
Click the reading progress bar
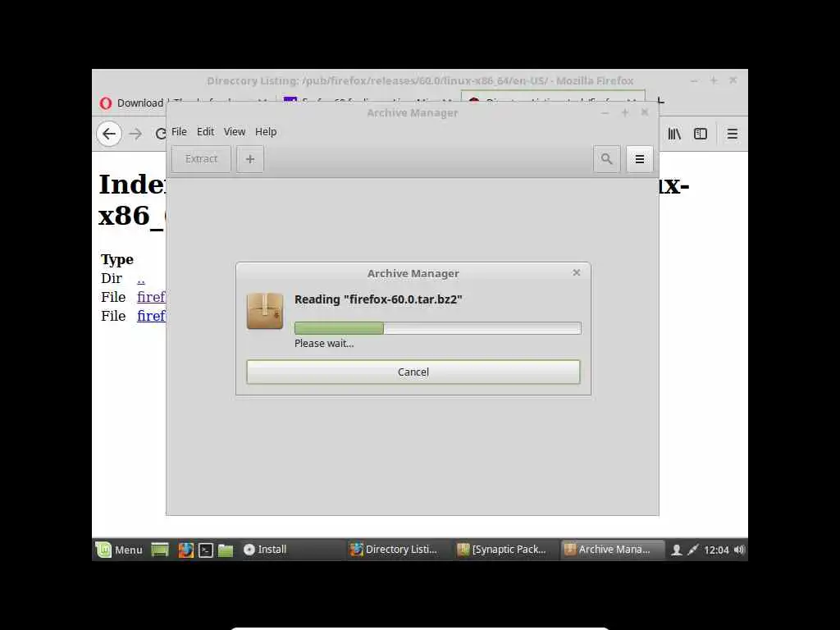[438, 328]
